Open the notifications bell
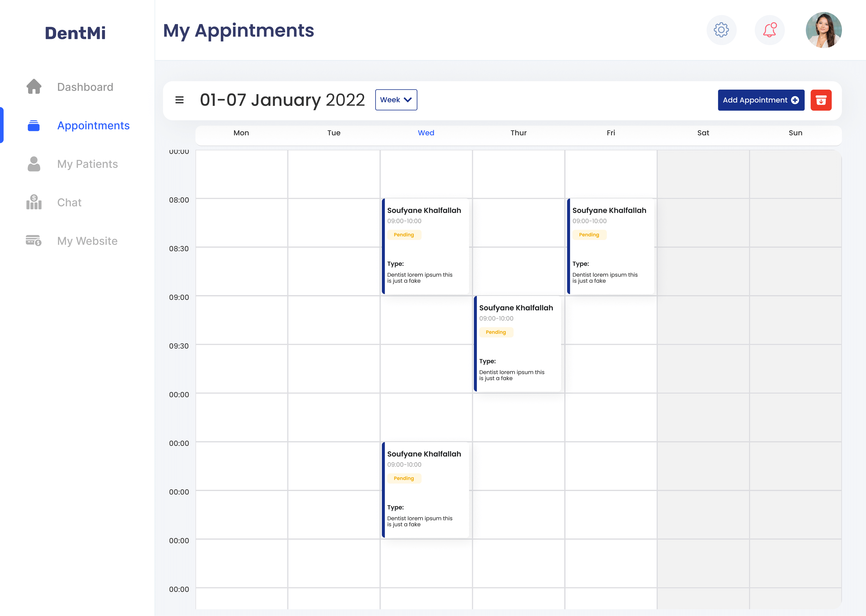This screenshot has width=866, height=616. click(769, 30)
